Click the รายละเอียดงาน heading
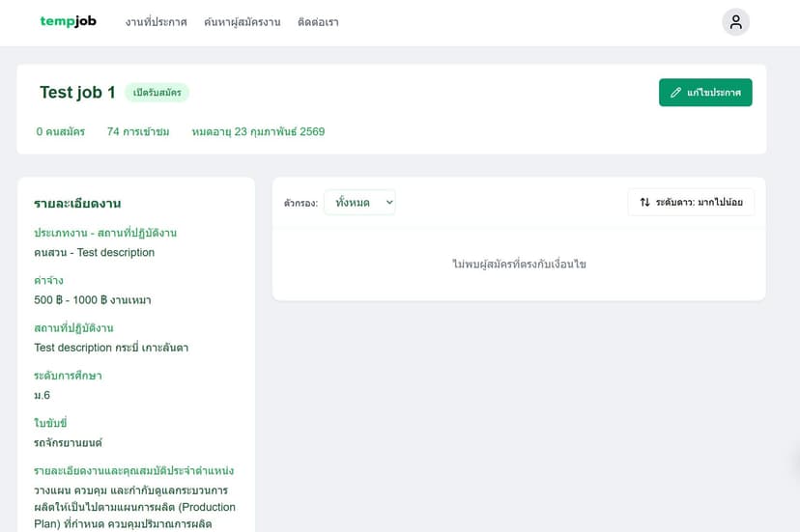The height and width of the screenshot is (532, 800). pyautogui.click(x=77, y=204)
